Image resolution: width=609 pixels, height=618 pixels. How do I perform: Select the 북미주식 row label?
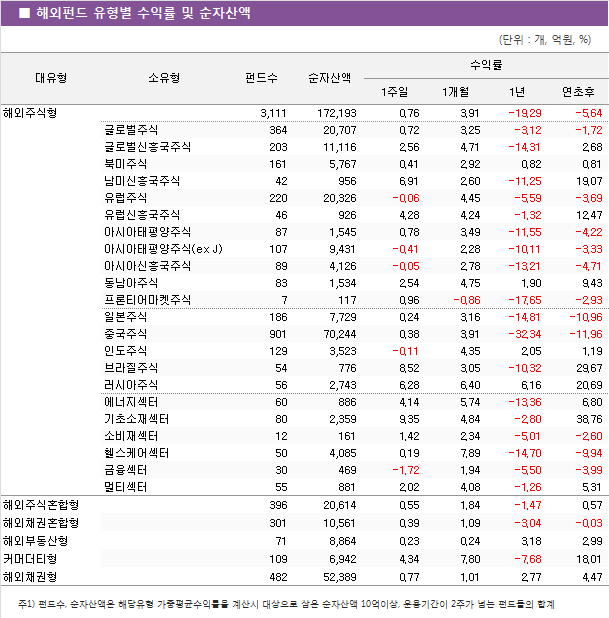(125, 164)
